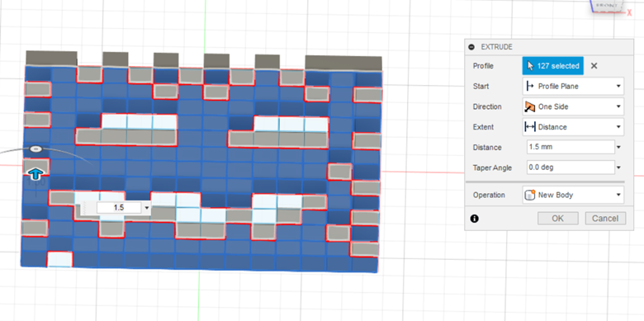
Task: Click the Distance field showing 1.5 mm
Action: [571, 147]
